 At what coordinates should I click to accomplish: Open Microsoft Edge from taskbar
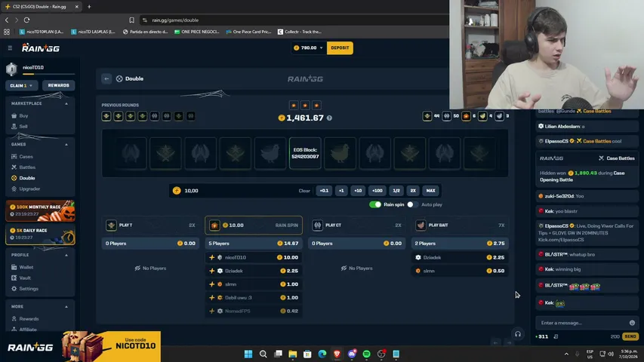click(x=322, y=354)
